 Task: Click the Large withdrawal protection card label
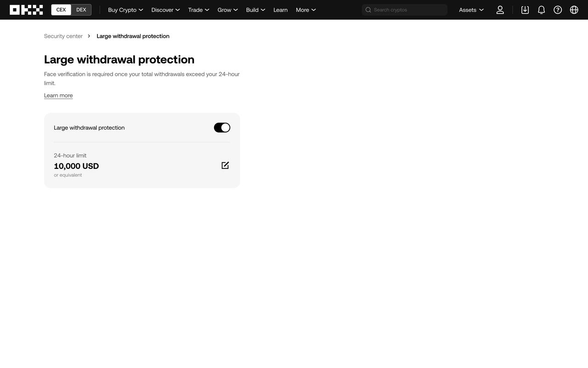pos(89,127)
